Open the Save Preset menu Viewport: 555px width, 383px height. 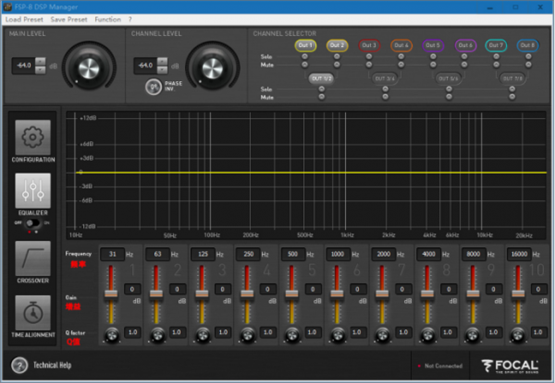click(69, 19)
